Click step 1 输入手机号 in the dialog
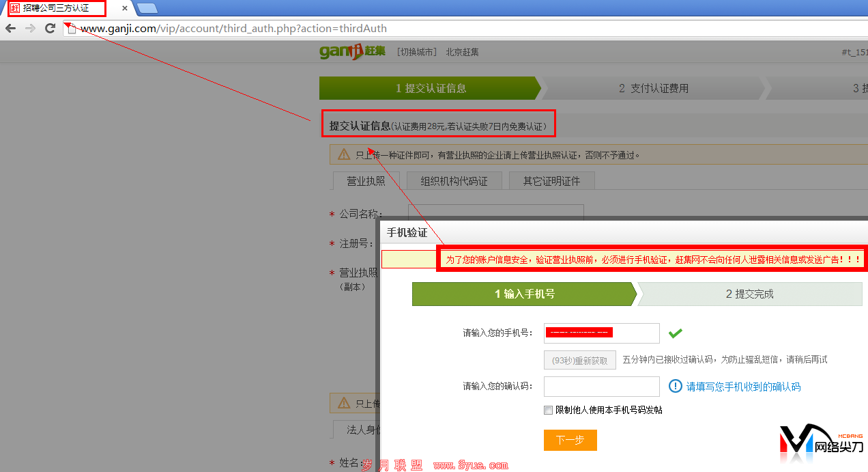 pos(524,294)
